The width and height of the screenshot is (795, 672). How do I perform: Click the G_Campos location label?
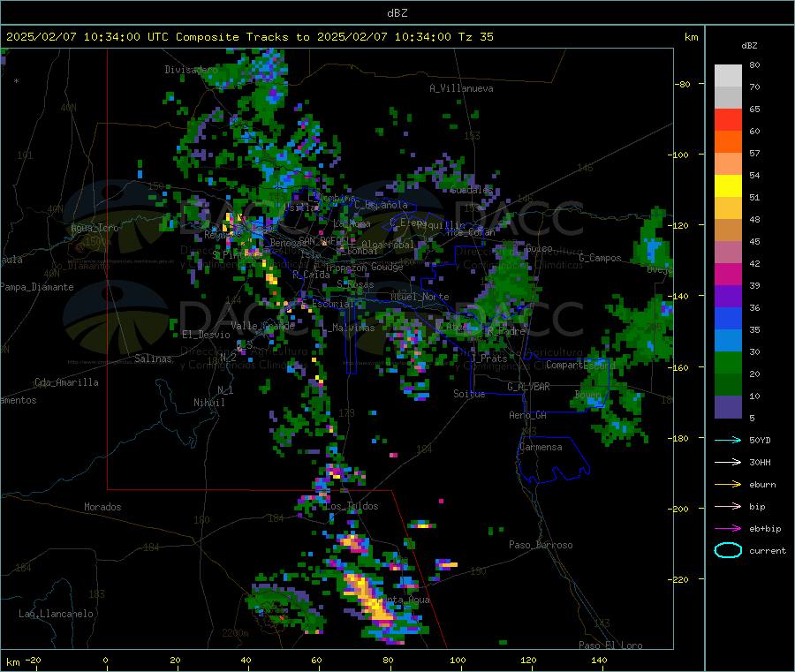pyautogui.click(x=600, y=258)
